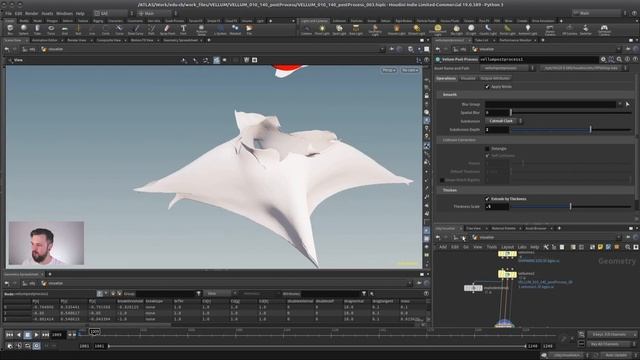Select the Grid shelf tool

[64, 29]
